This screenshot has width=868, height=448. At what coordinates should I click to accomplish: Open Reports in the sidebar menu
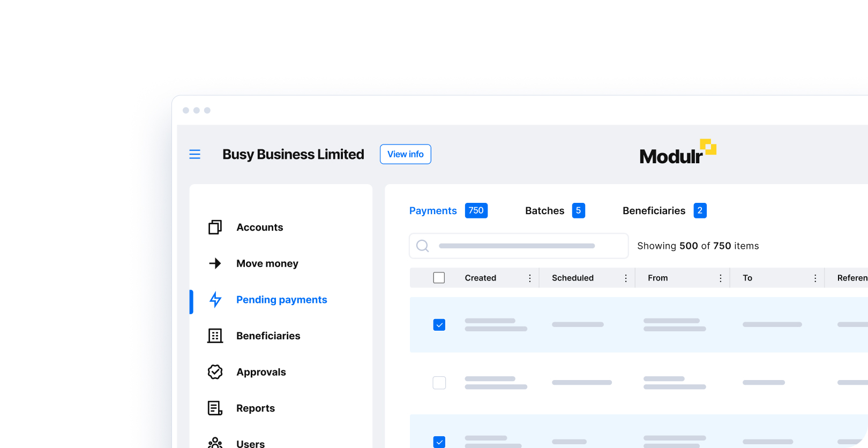pos(256,408)
